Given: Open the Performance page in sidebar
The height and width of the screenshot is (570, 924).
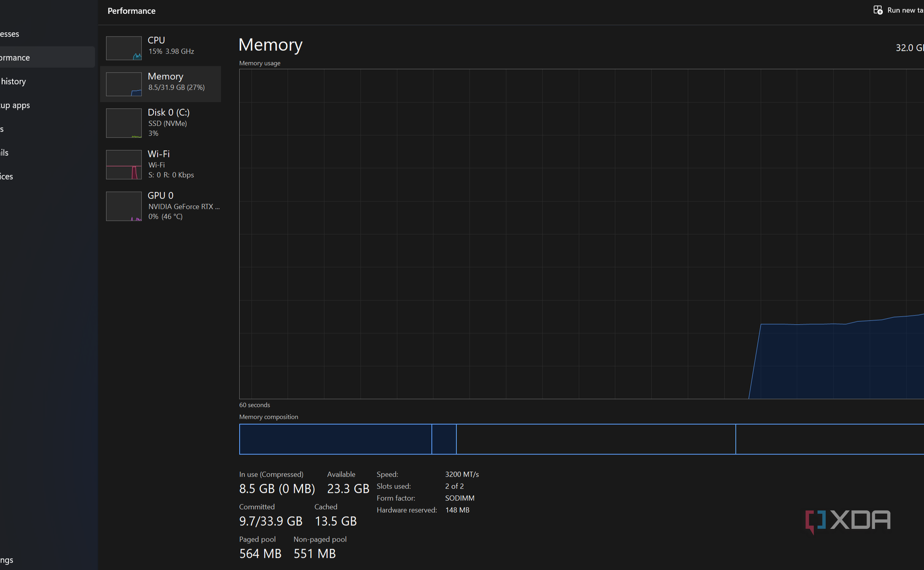Looking at the screenshot, I should [48, 58].
